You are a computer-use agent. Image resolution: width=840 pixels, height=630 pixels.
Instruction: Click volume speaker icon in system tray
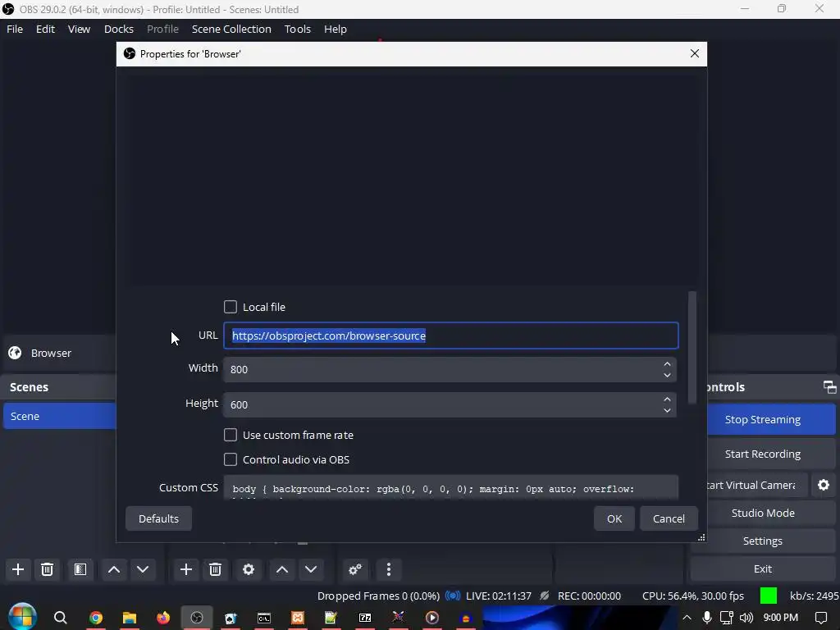746,618
